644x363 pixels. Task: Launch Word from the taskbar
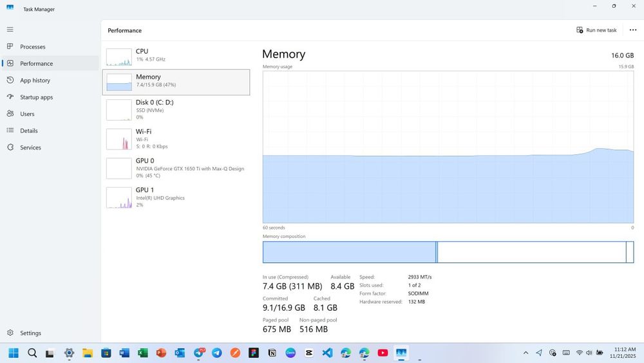click(124, 353)
